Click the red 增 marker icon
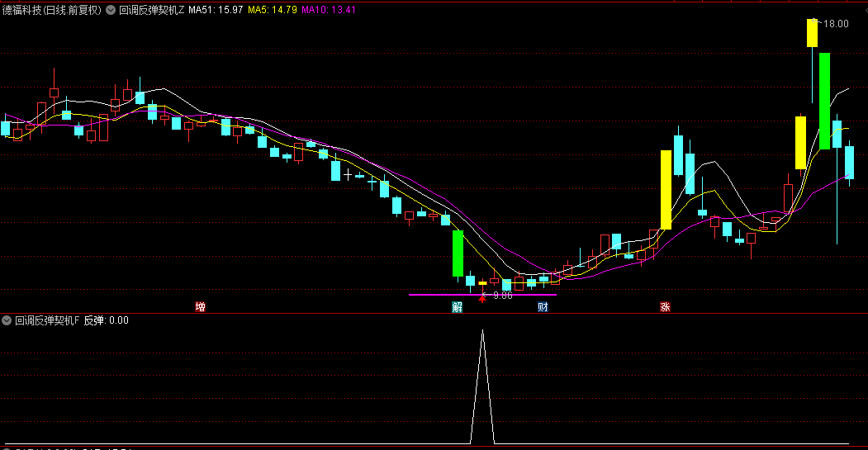 click(x=200, y=306)
